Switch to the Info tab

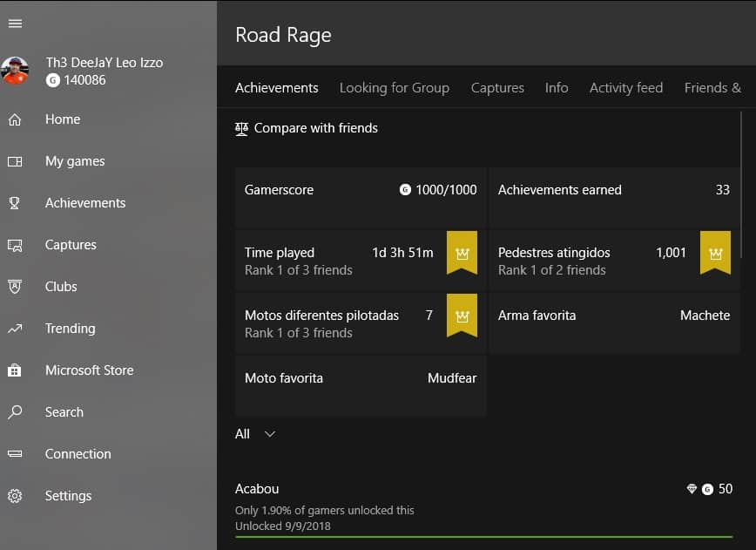557,88
